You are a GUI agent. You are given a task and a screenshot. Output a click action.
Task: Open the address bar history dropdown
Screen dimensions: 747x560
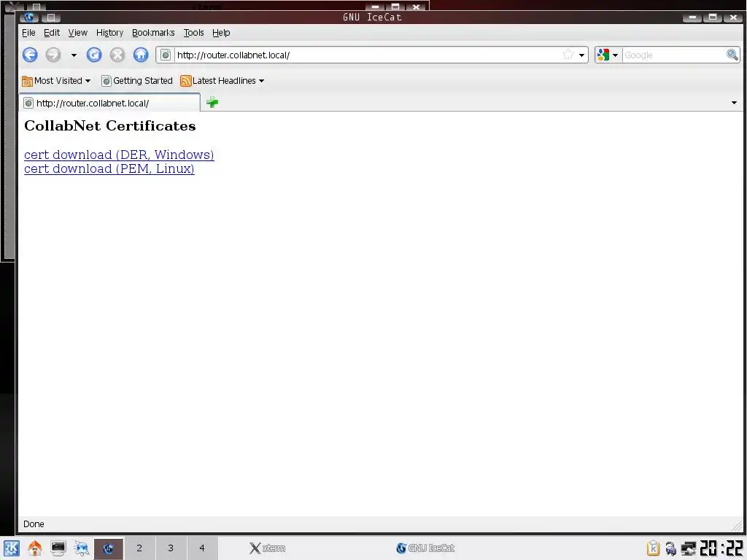pyautogui.click(x=581, y=55)
